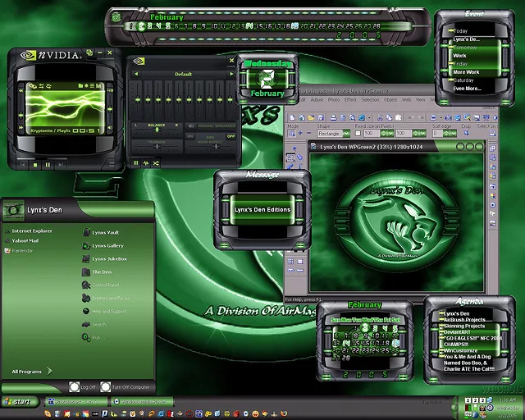Open waveform tab at equalizer bottom

click(146, 163)
